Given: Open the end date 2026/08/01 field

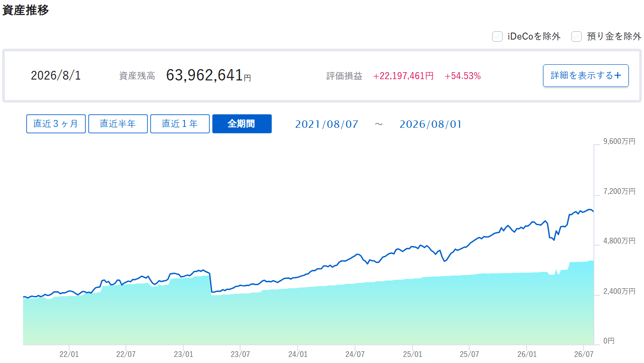Looking at the screenshot, I should click(431, 124).
